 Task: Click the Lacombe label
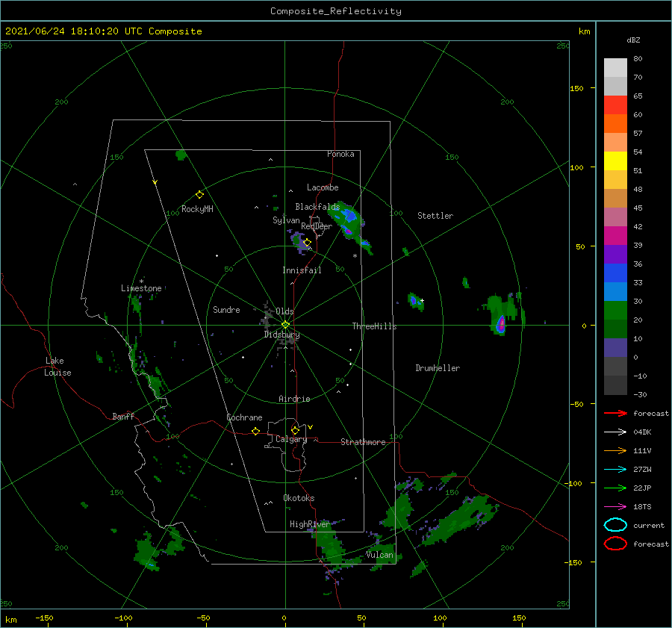coord(323,187)
